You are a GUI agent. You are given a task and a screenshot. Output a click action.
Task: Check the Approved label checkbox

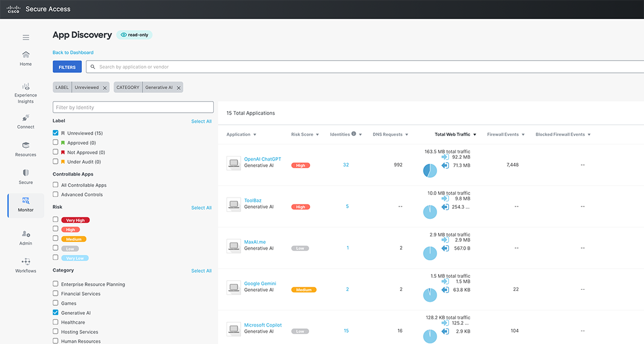pyautogui.click(x=56, y=142)
